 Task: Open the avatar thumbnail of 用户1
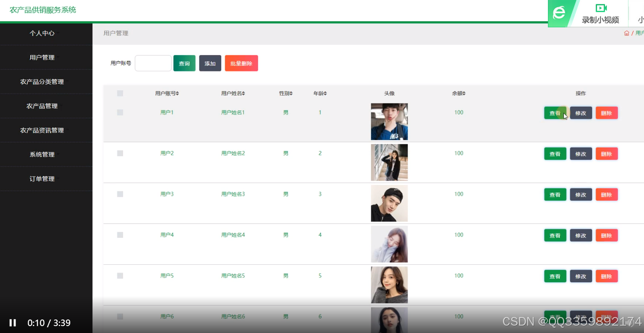tap(389, 122)
